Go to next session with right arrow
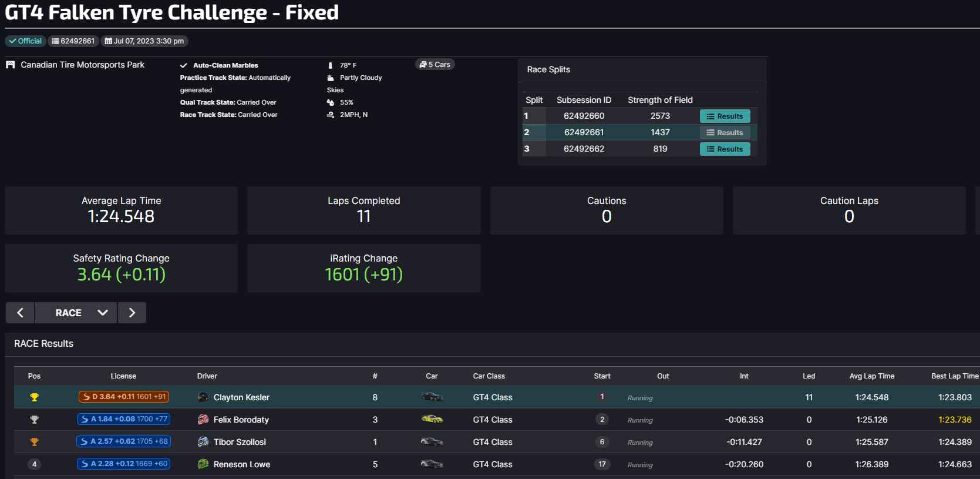 (132, 313)
